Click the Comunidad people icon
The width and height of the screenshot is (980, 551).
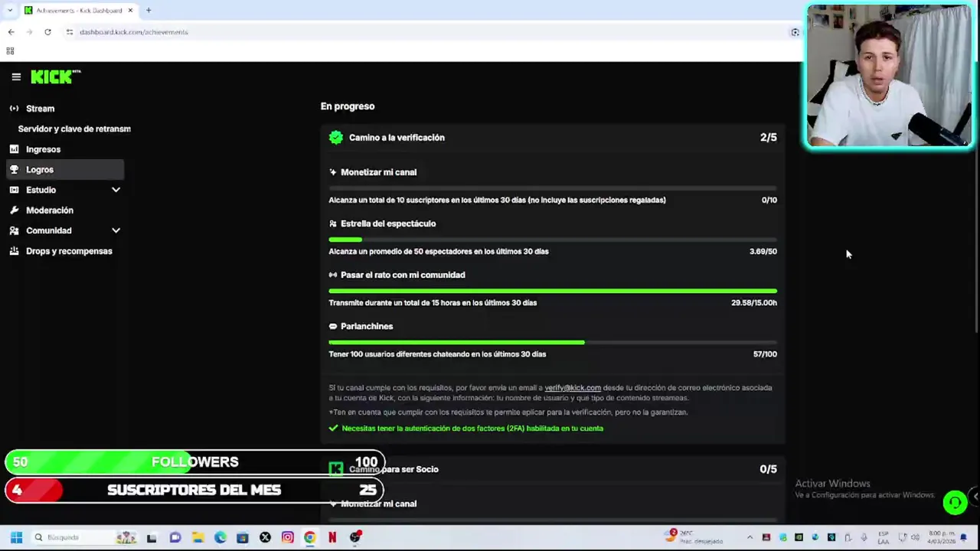click(14, 230)
